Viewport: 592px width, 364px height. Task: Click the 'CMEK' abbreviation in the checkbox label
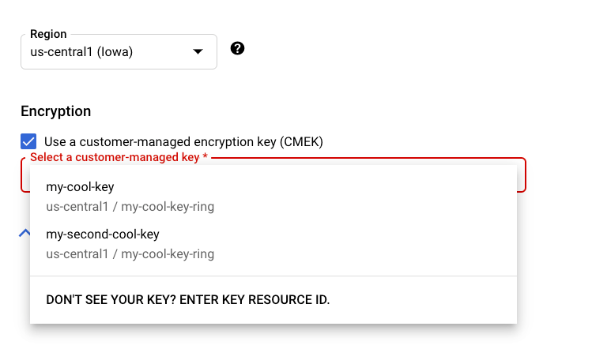tap(300, 142)
